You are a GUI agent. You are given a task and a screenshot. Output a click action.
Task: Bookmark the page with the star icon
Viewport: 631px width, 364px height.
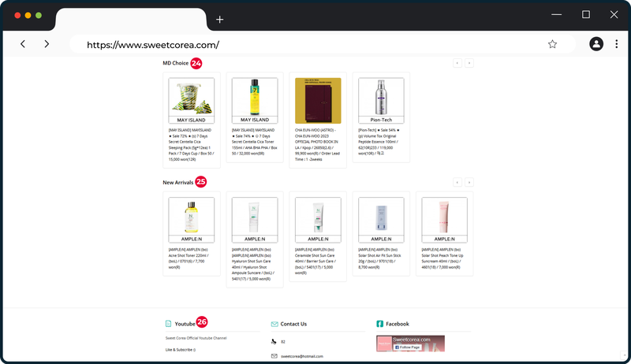[552, 44]
